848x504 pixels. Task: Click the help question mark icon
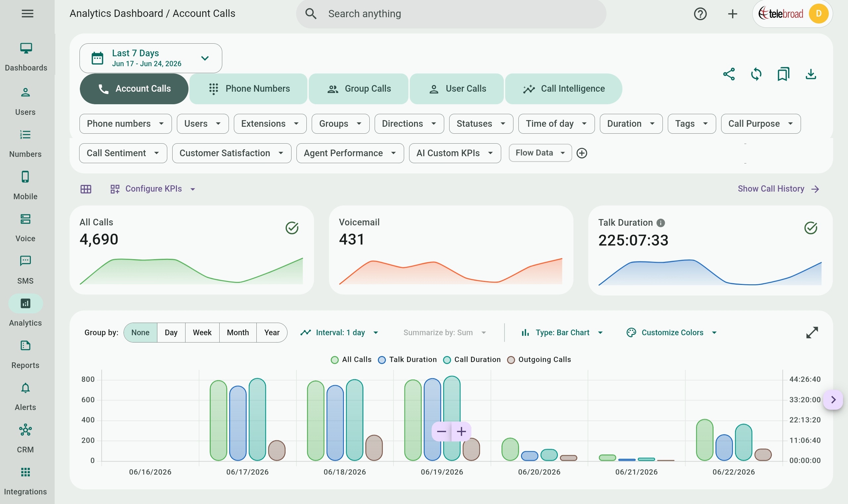click(x=700, y=14)
